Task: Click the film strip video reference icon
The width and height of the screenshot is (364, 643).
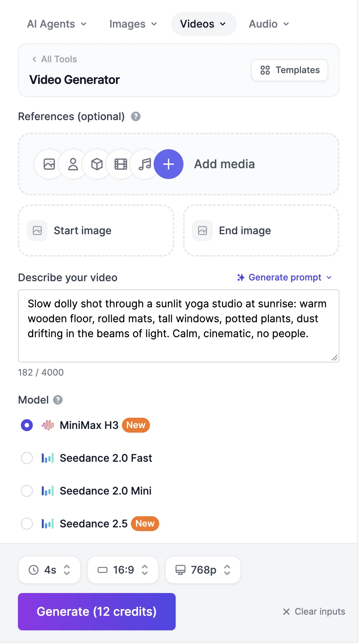Action: tap(121, 164)
